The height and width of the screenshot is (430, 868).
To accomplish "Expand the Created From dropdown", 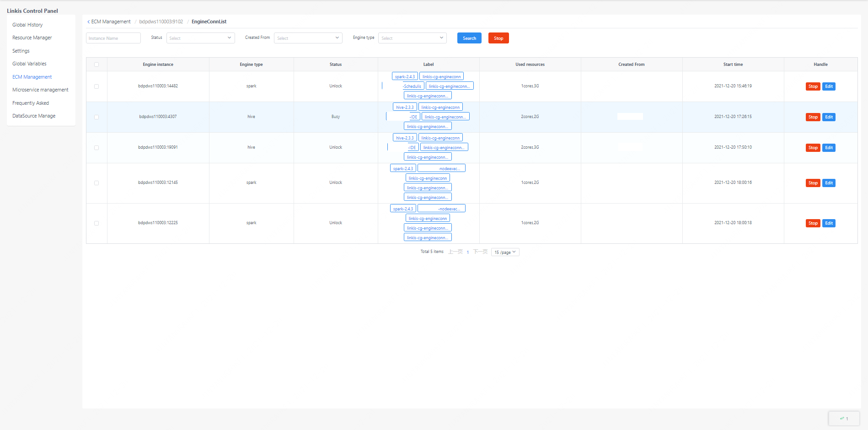I will [308, 38].
